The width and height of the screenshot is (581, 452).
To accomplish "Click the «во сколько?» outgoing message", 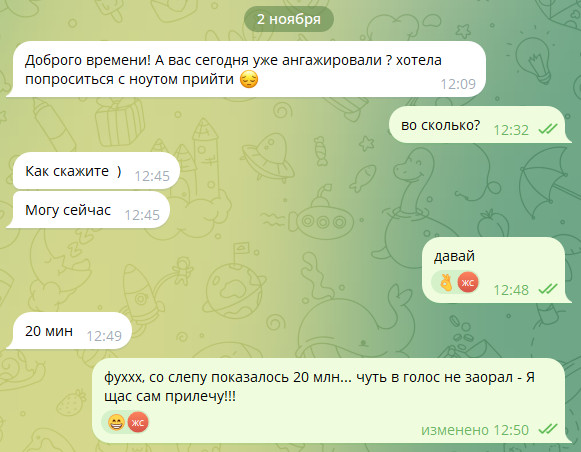I will click(480, 125).
